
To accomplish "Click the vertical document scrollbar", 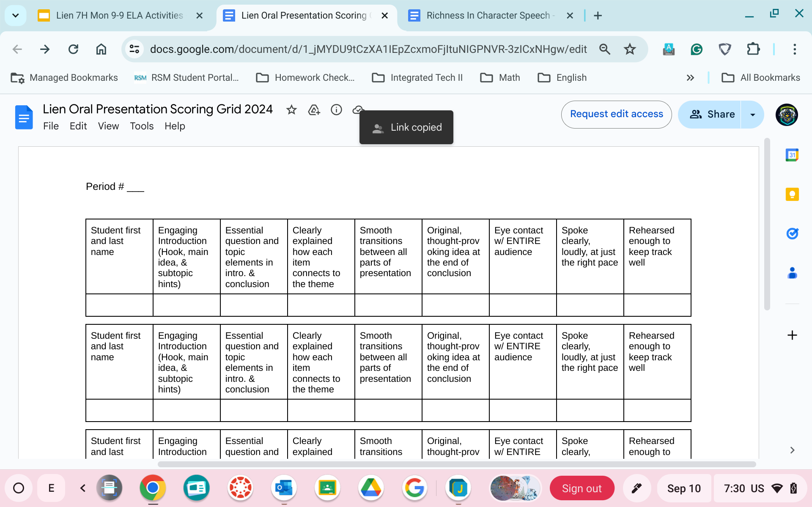I will pos(767,224).
